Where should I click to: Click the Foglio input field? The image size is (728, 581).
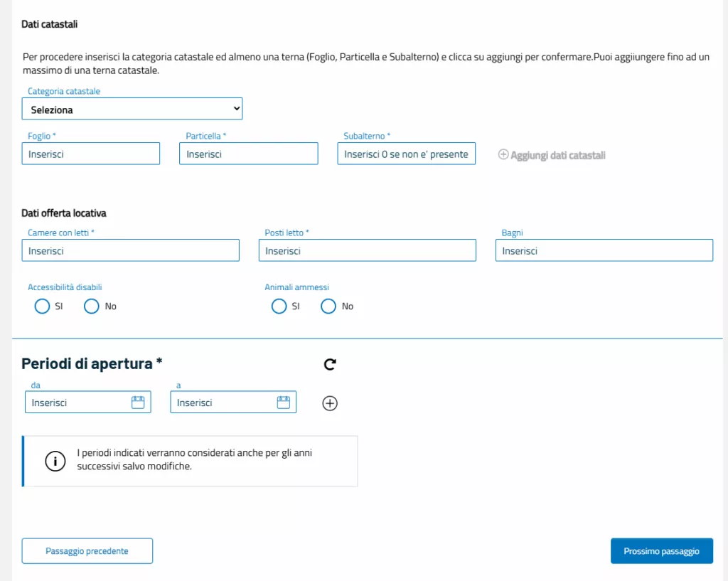tap(91, 154)
